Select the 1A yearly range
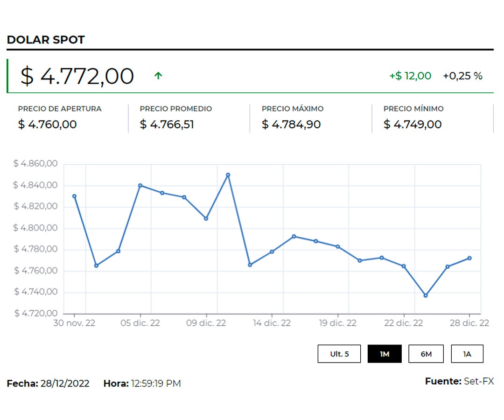Viewport: 504px width, 420px height. pos(467,354)
